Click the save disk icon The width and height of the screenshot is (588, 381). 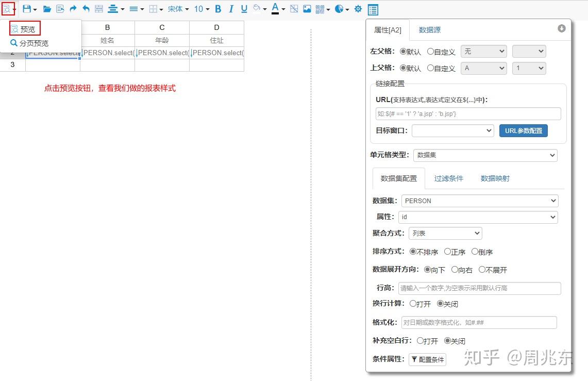coord(27,9)
